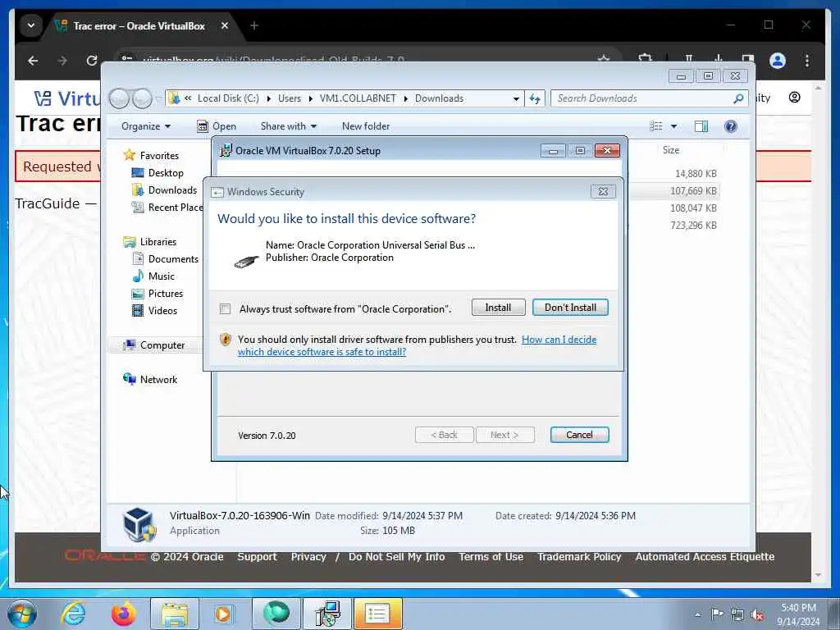Open the Videos library
840x630 pixels.
162,311
